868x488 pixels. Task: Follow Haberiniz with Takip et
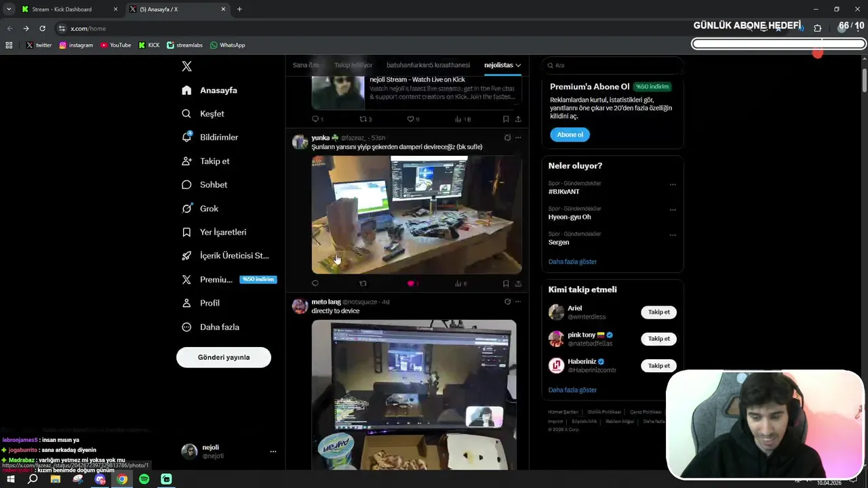pyautogui.click(x=658, y=366)
